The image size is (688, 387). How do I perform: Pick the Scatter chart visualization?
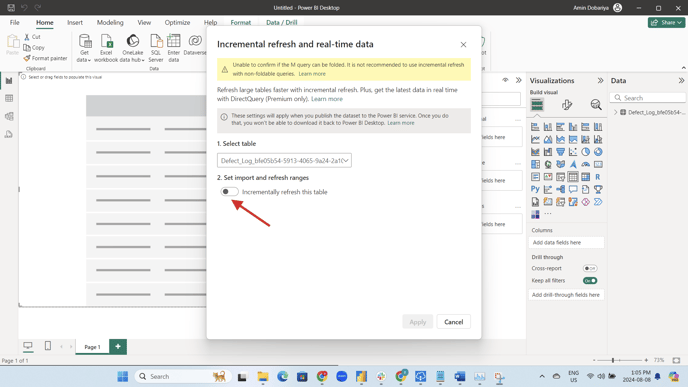click(573, 152)
